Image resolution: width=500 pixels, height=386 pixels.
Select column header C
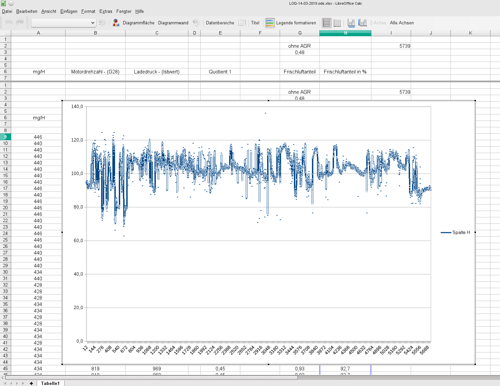pos(157,33)
